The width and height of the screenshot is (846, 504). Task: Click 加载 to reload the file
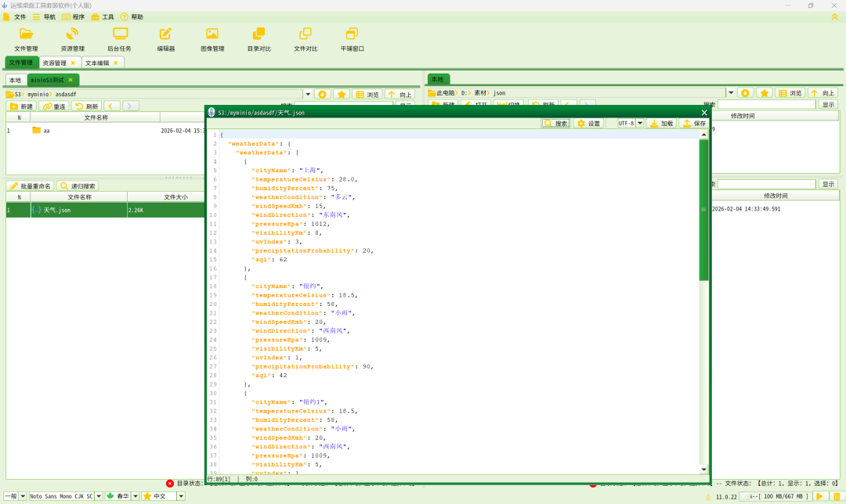661,124
